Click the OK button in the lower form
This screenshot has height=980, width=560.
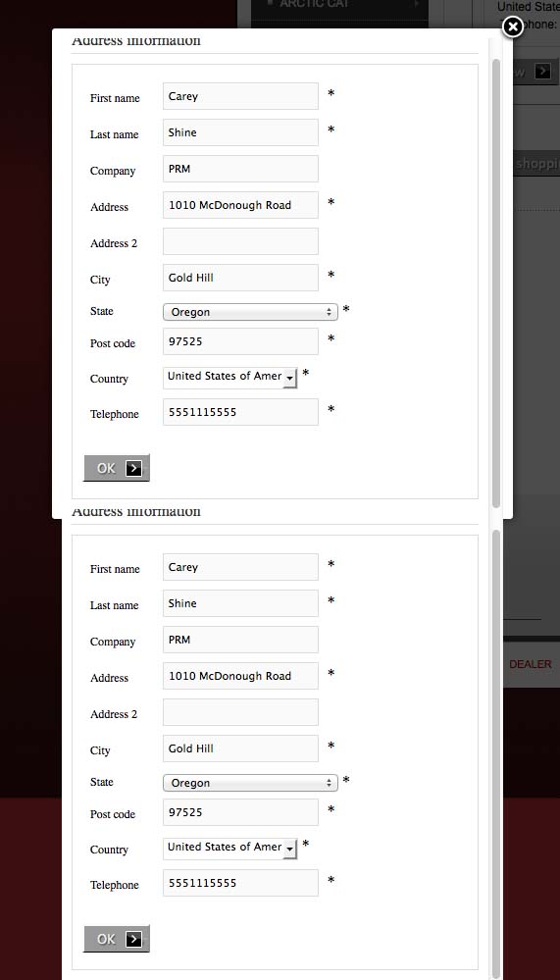pyautogui.click(x=117, y=938)
